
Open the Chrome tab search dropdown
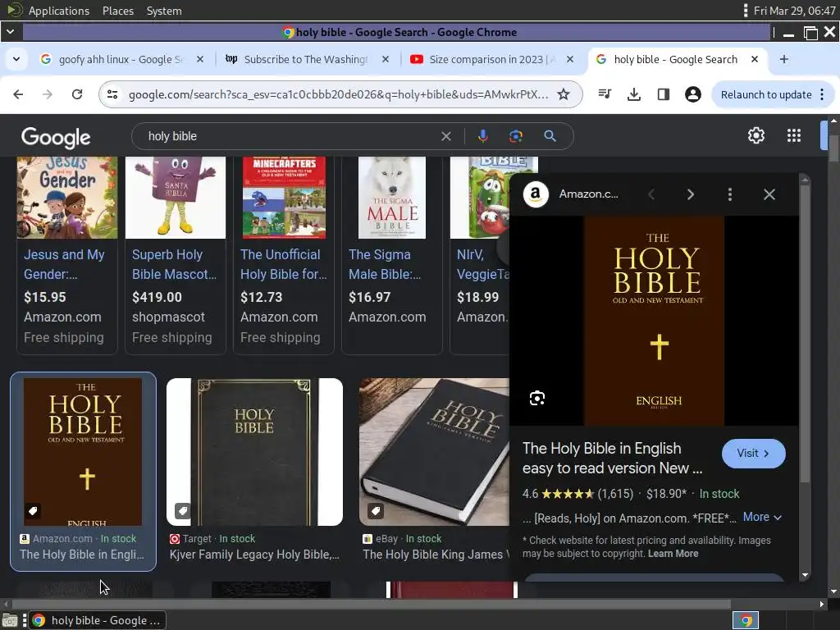(x=16, y=59)
